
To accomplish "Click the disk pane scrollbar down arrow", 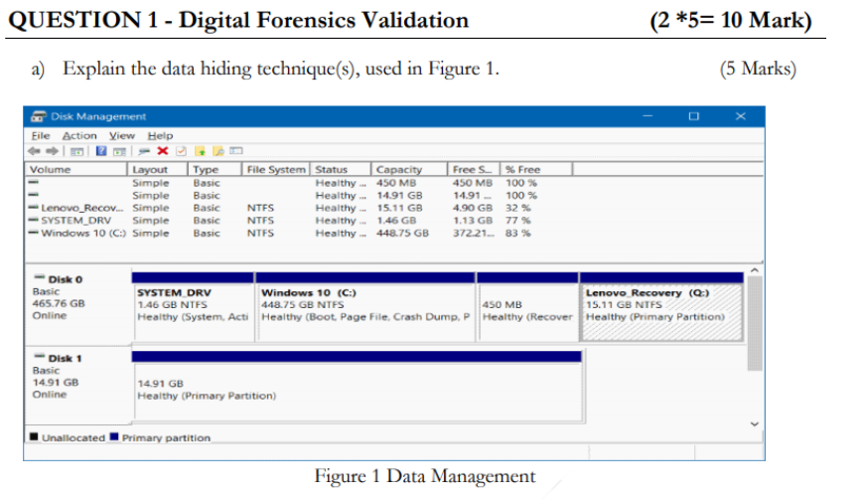I will pos(755,424).
